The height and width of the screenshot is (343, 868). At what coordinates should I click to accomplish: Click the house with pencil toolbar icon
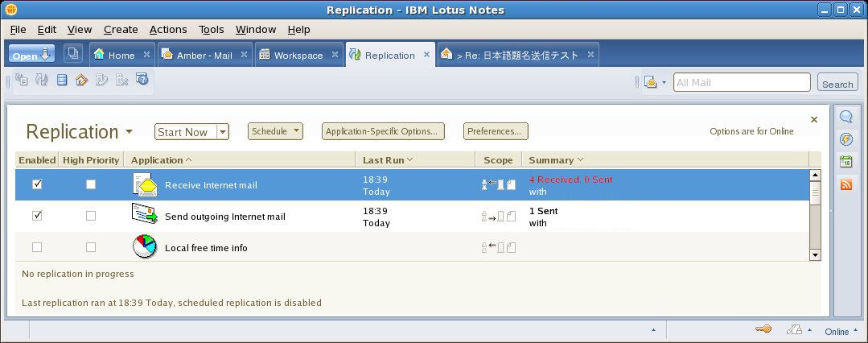click(82, 80)
